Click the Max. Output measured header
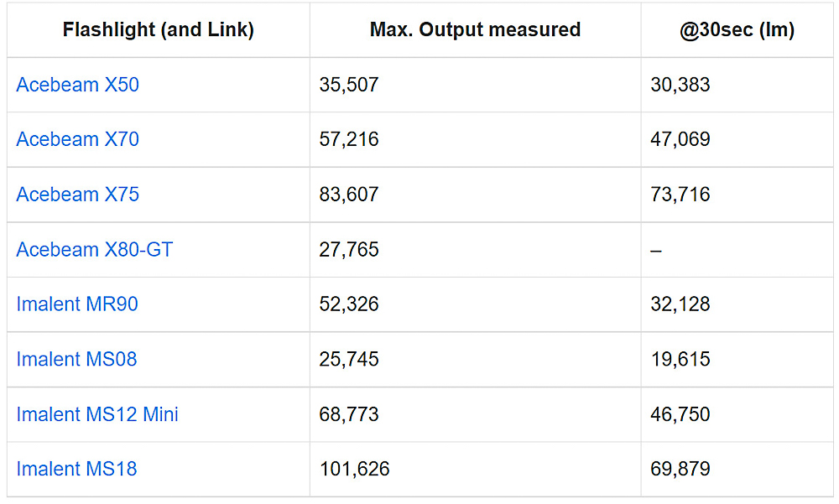The height and width of the screenshot is (504, 839). (475, 30)
